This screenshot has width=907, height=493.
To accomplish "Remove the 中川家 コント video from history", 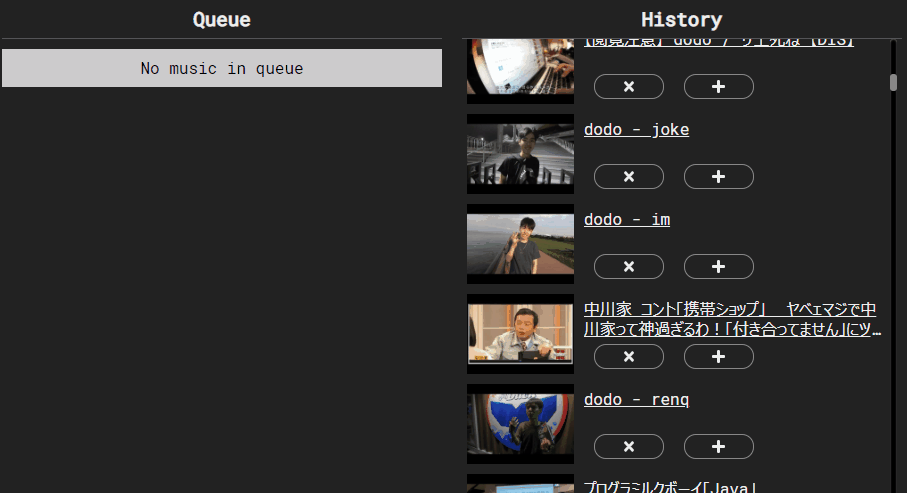I will point(629,356).
